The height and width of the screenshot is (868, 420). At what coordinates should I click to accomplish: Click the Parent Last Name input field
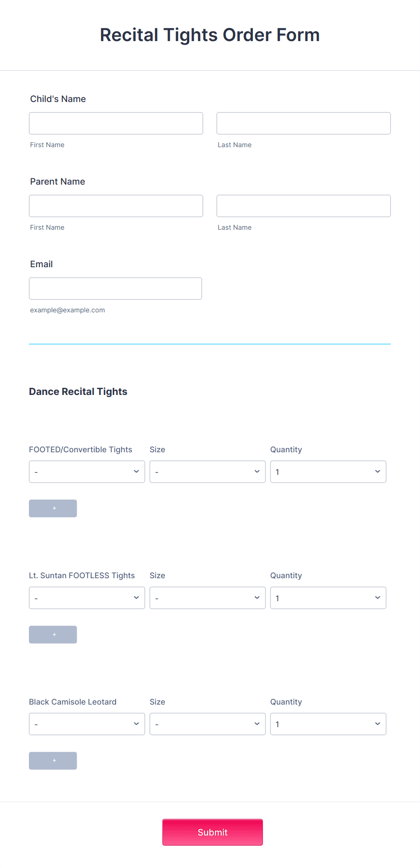click(303, 206)
